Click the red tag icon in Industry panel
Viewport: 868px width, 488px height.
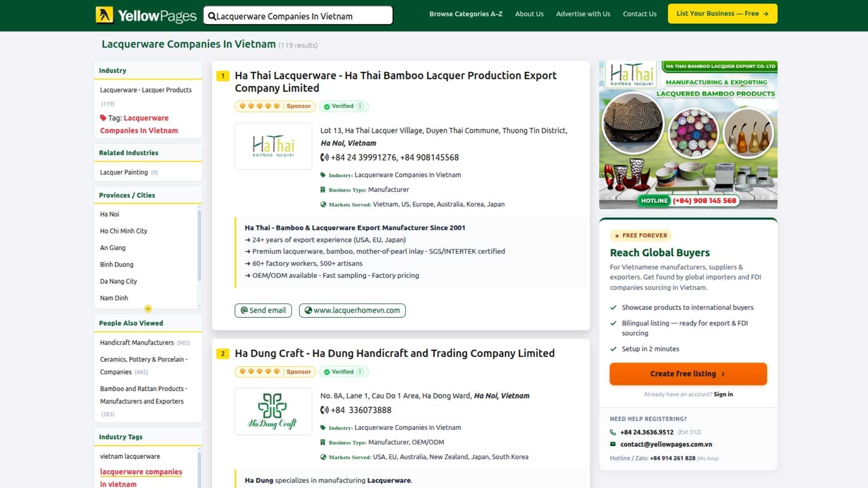point(103,118)
